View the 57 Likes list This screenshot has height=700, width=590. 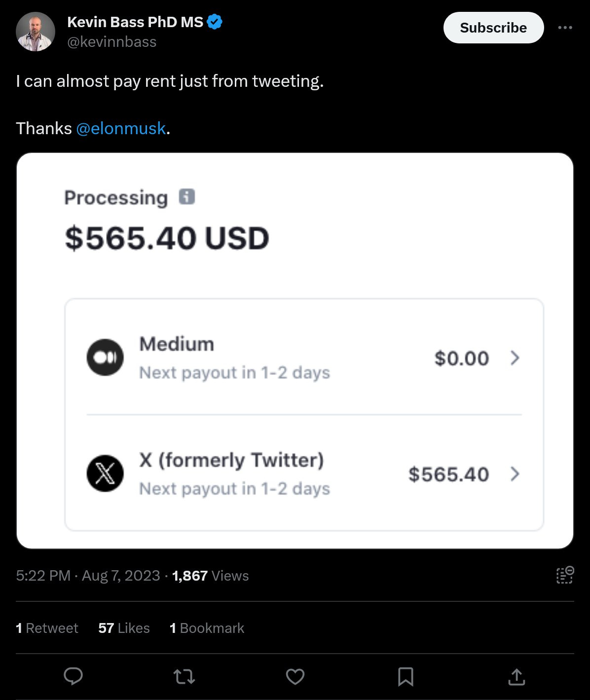tap(124, 628)
